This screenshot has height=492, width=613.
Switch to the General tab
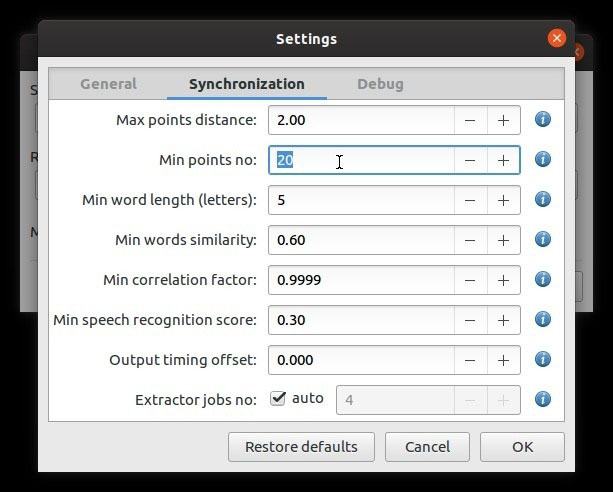click(x=108, y=84)
